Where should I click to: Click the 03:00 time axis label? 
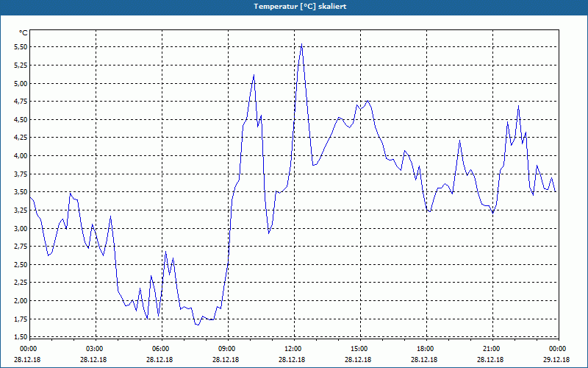point(94,349)
